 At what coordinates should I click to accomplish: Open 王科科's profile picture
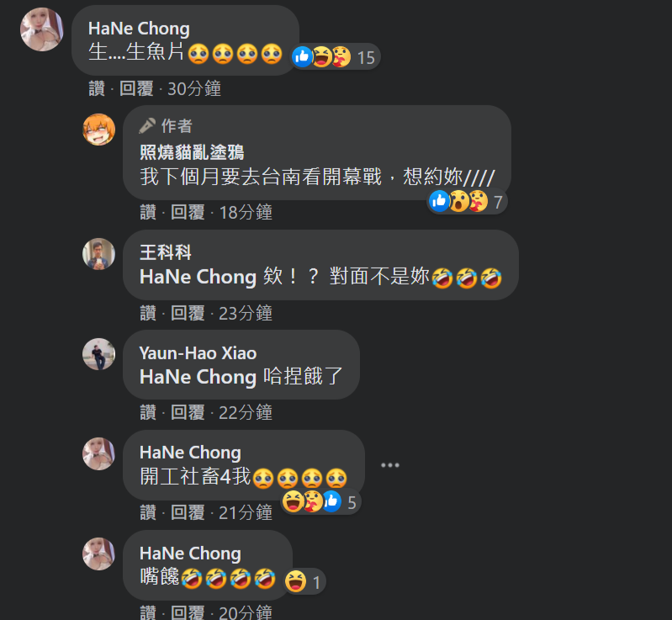click(x=99, y=254)
